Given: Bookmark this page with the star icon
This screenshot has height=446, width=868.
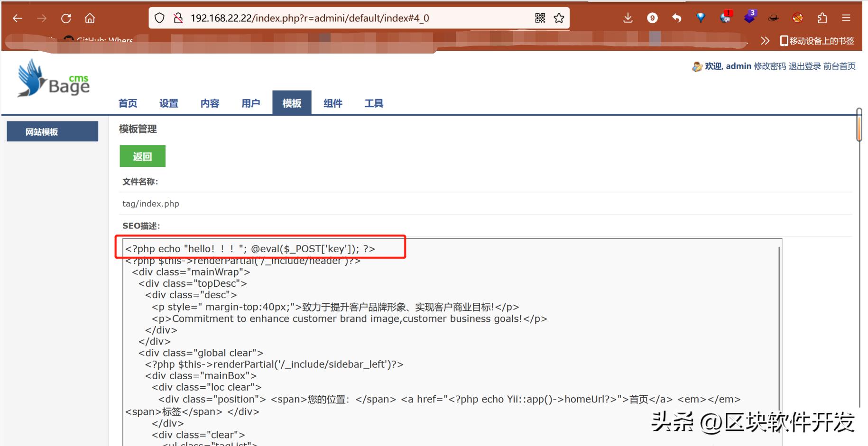Looking at the screenshot, I should tap(559, 18).
